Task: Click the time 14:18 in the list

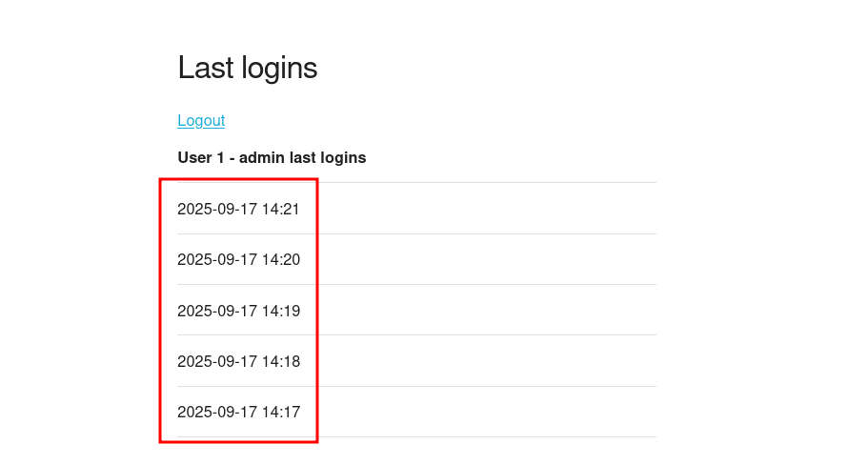Action: click(x=281, y=361)
